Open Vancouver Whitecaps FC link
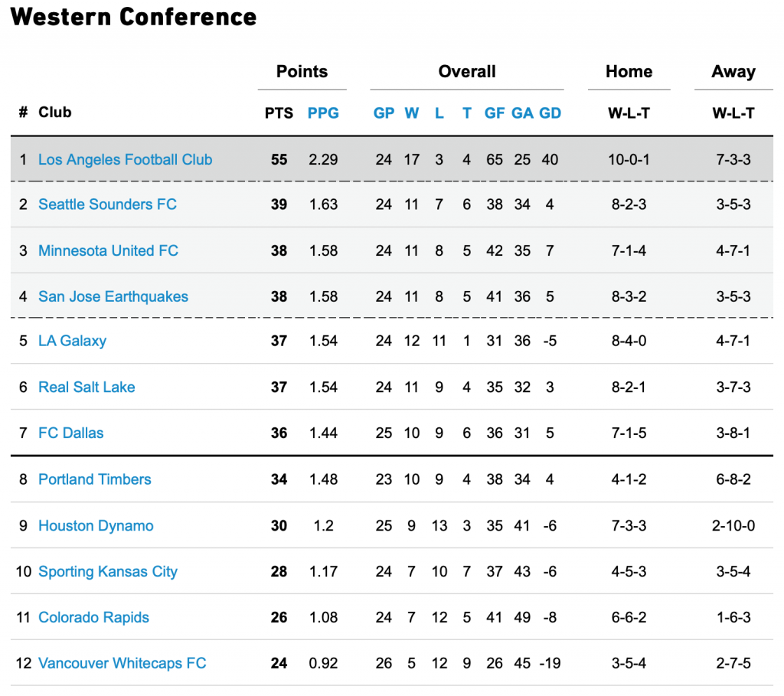Viewport: 784px width, 696px height. pyautogui.click(x=122, y=663)
